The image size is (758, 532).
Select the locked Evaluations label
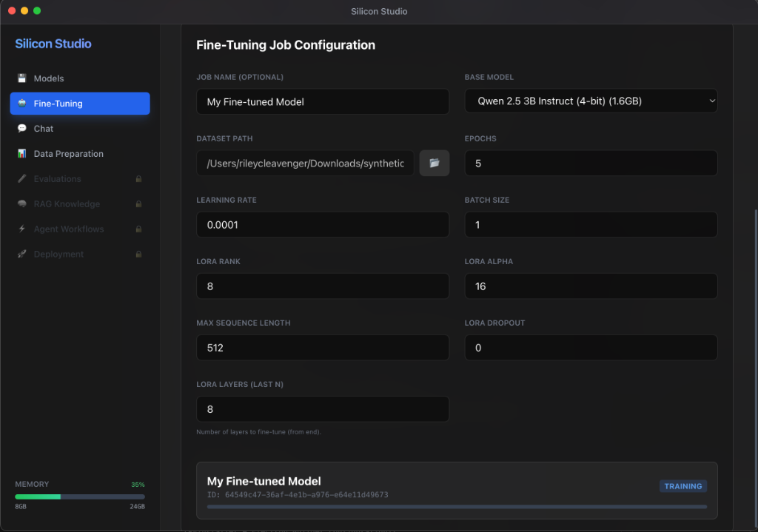click(58, 179)
